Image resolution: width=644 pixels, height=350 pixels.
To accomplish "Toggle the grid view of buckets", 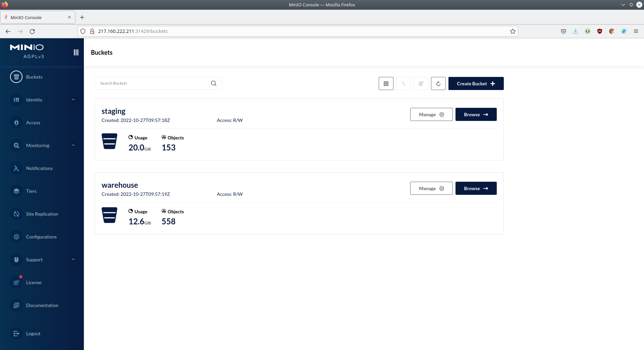I will click(386, 84).
